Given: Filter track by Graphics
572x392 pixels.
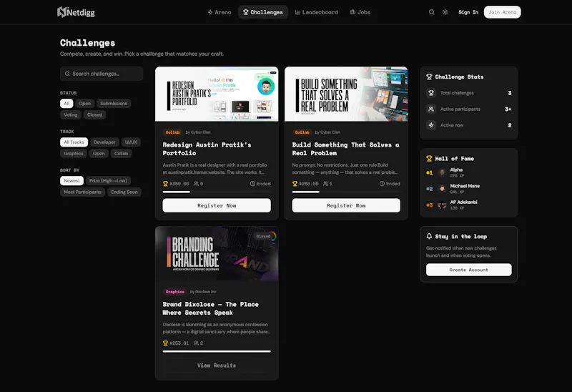Looking at the screenshot, I should pyautogui.click(x=74, y=154).
